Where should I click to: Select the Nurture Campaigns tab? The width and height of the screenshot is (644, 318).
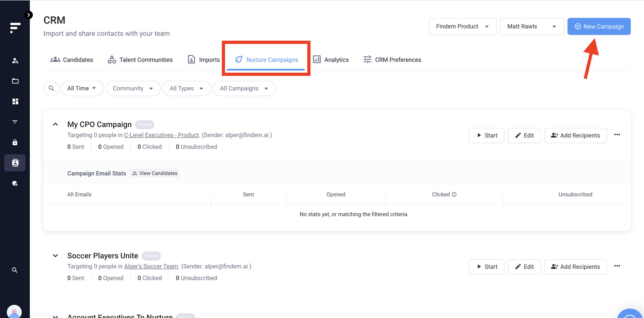(266, 60)
